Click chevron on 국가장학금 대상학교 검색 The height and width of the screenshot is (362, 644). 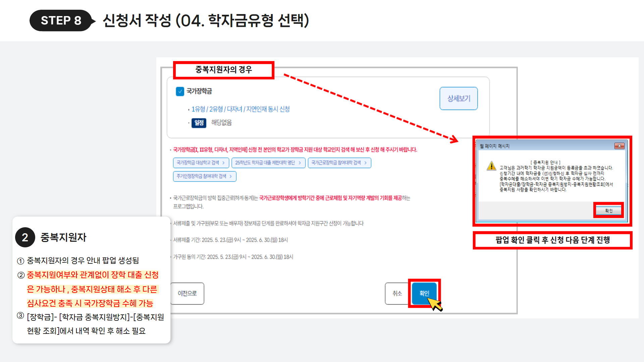click(223, 163)
